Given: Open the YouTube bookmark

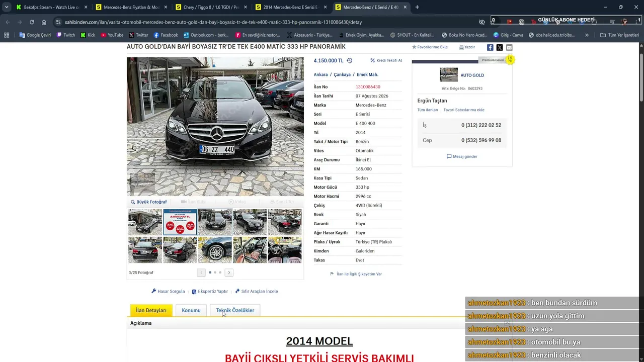Looking at the screenshot, I should [x=112, y=35].
